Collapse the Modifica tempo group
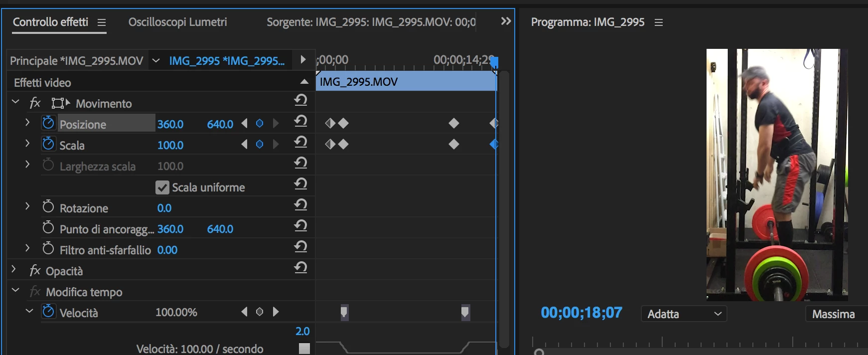868x355 pixels. click(x=15, y=290)
